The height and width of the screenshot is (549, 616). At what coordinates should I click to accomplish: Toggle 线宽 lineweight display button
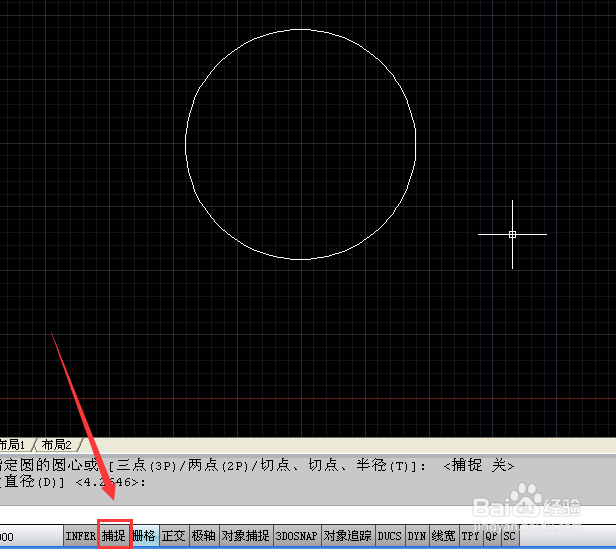pos(444,536)
